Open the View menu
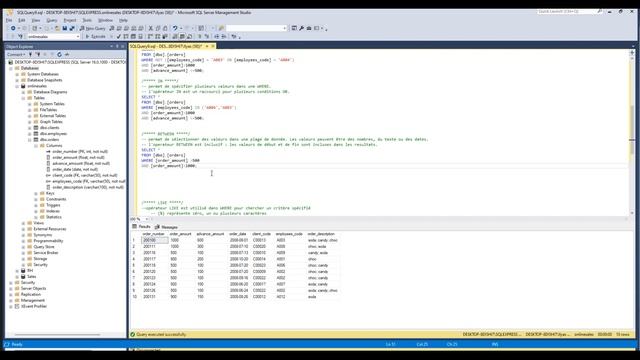 [x=36, y=20]
